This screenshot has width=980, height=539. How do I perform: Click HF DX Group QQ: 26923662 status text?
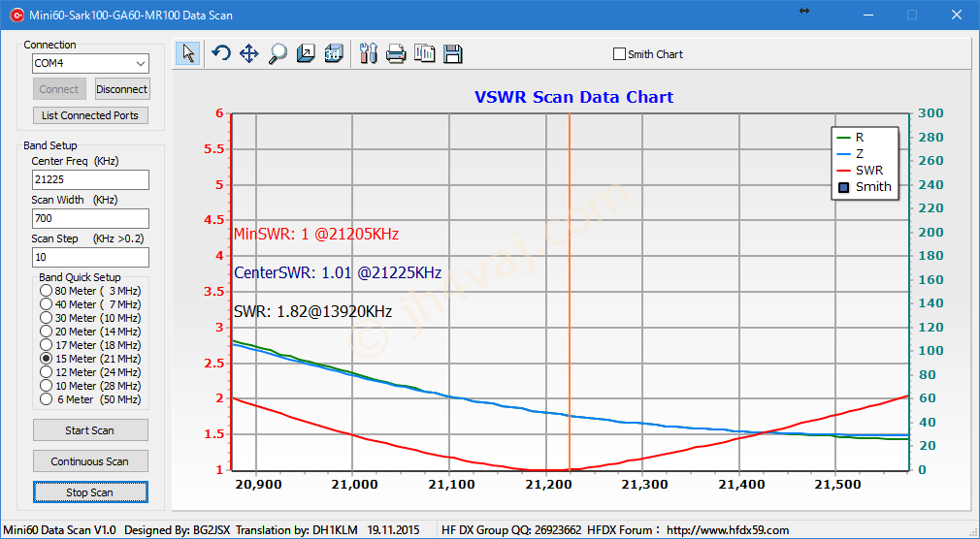[x=511, y=530]
